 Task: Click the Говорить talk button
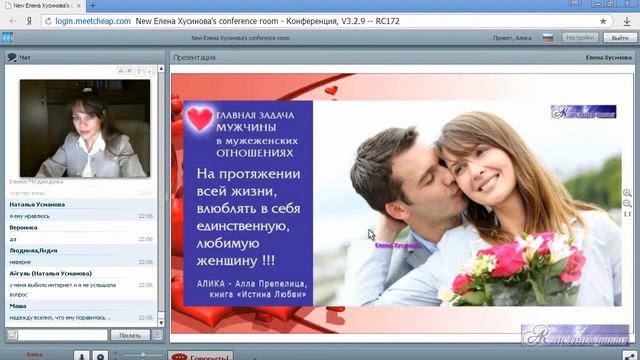[200, 356]
